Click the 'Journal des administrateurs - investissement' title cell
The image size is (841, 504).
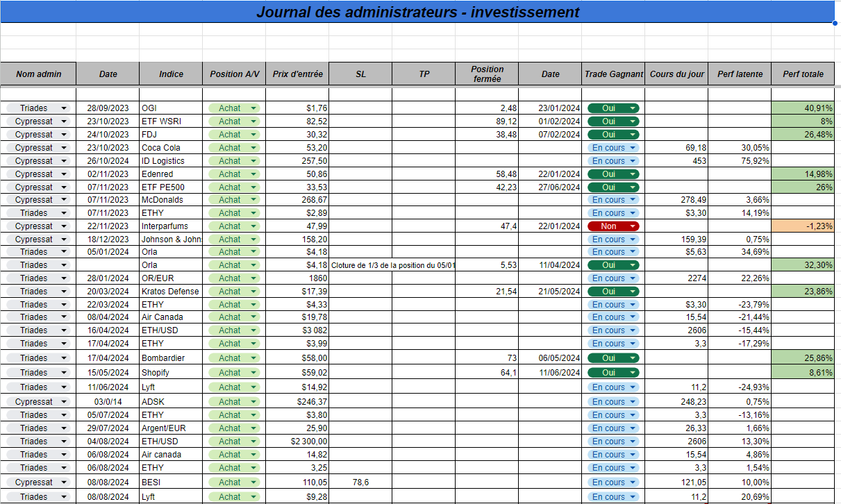417,12
